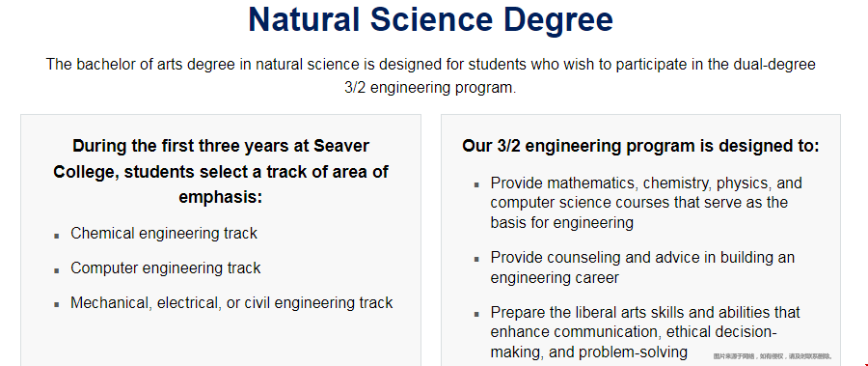Click the 3/2 engineering program designed heading
The height and width of the screenshot is (366, 868).
tap(640, 147)
